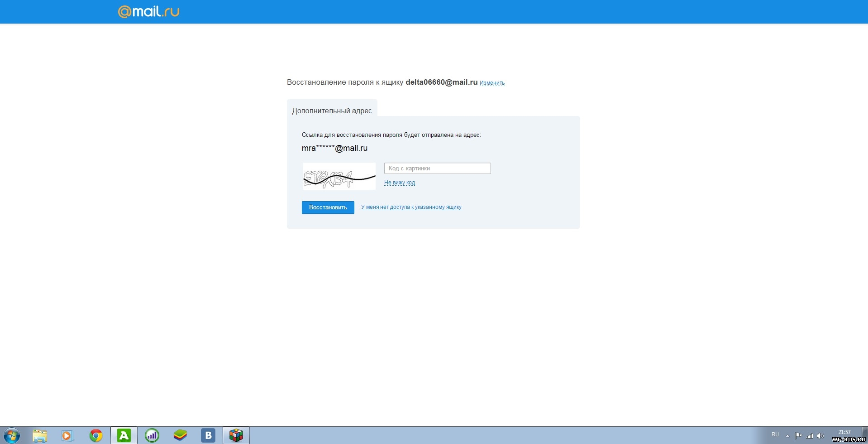The width and height of the screenshot is (868, 444).
Task: Click the volume speaker tray icon
Action: [820, 436]
